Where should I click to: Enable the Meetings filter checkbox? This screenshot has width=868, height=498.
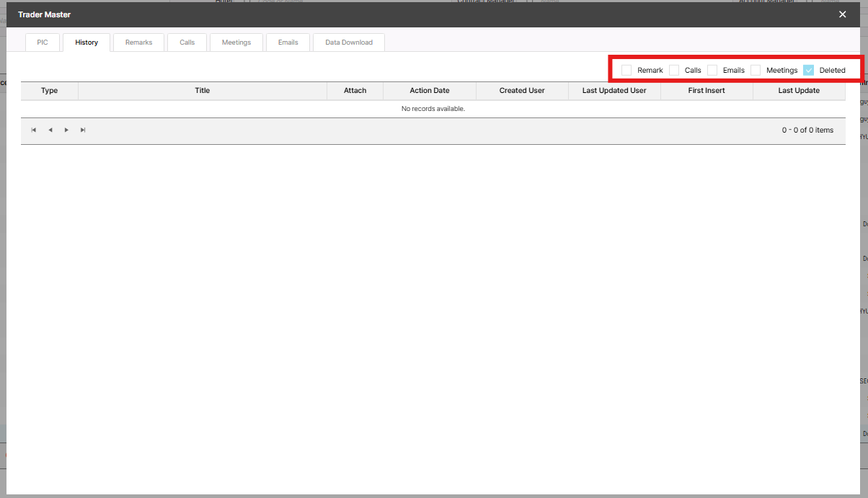(x=756, y=70)
